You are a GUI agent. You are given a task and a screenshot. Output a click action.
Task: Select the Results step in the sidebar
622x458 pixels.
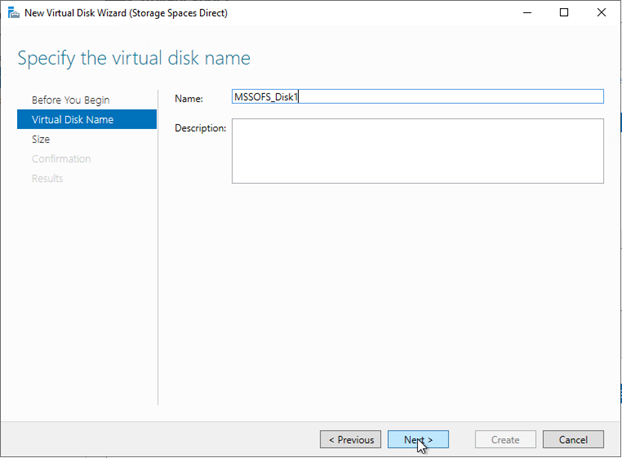point(47,178)
